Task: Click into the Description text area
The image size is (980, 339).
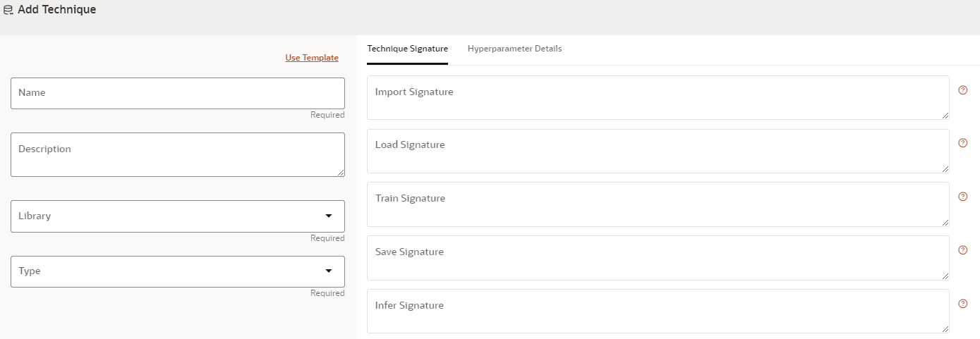Action: [178, 154]
